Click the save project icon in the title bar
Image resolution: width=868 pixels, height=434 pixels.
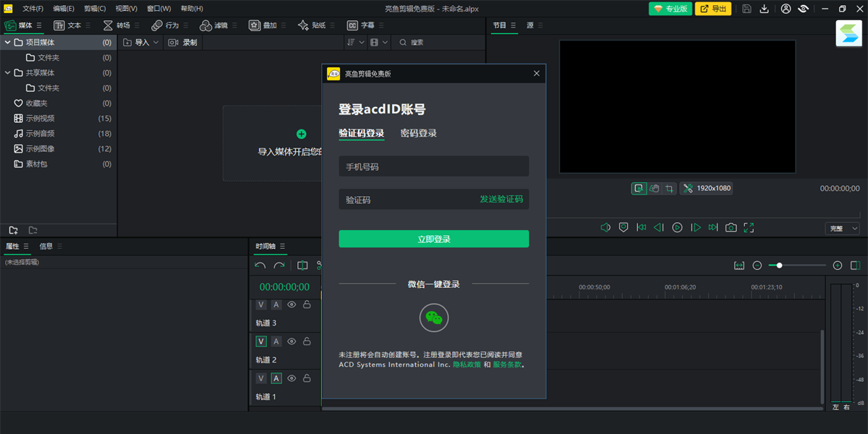point(746,9)
